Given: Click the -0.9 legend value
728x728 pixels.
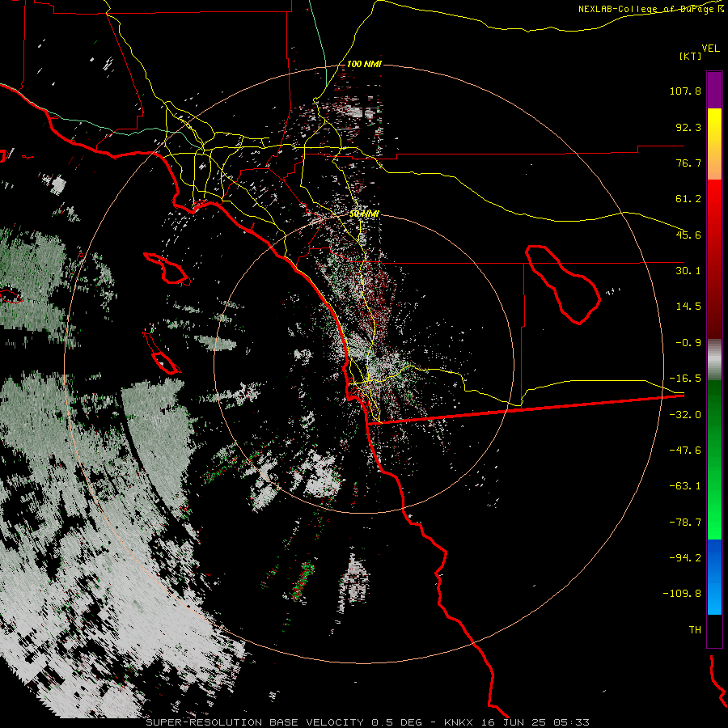Looking at the screenshot, I should [x=688, y=343].
